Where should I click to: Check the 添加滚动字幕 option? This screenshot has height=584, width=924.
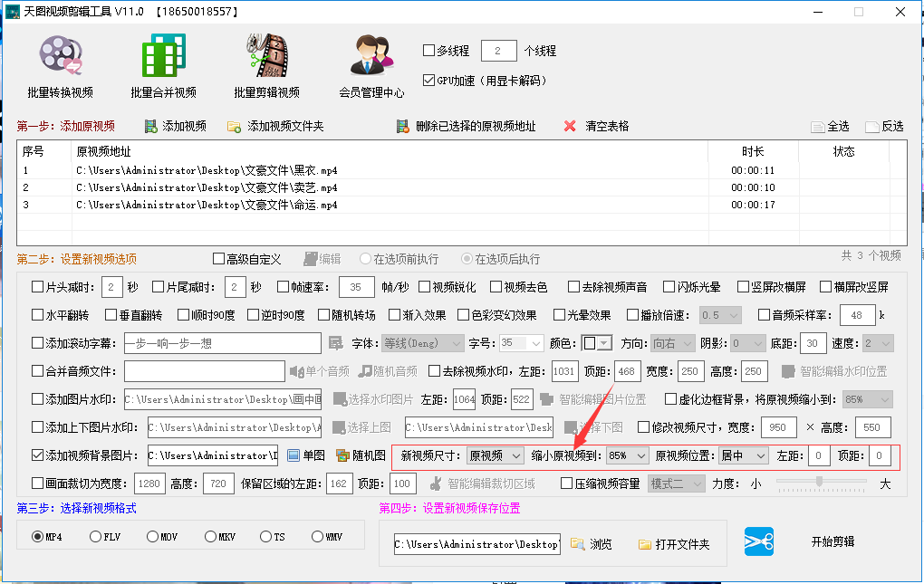pos(37,342)
